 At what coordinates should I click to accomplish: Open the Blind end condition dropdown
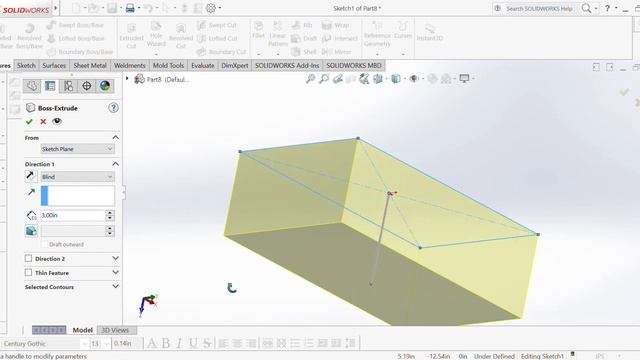(78, 177)
